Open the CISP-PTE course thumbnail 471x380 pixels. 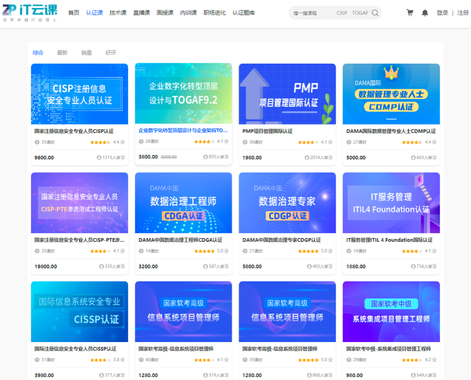[x=79, y=203]
